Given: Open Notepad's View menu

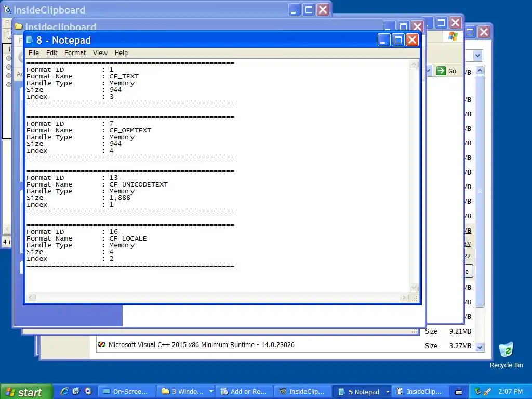Looking at the screenshot, I should [x=100, y=52].
